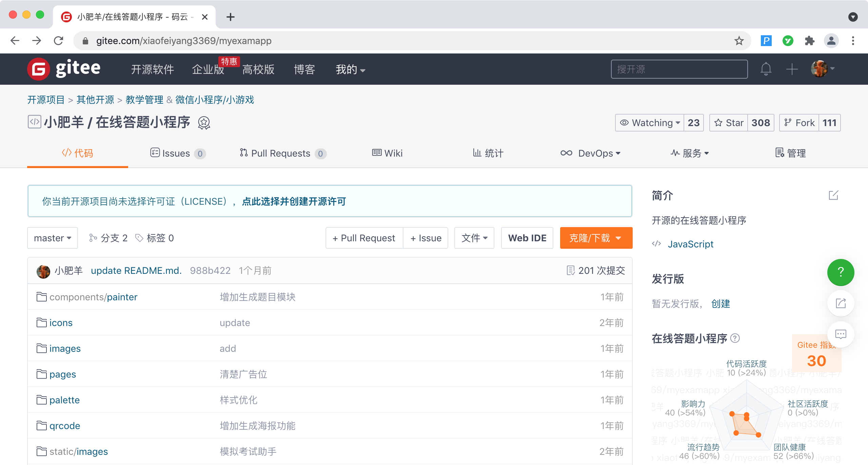Open the floating feedback chat icon
868x465 pixels.
[841, 335]
